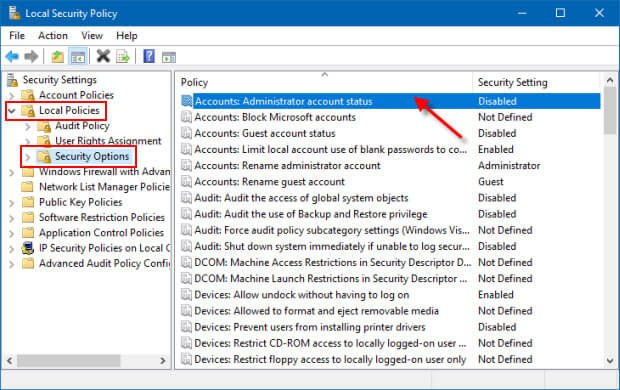The image size is (620, 390).
Task: Open Help via the question mark icon
Action: click(149, 57)
